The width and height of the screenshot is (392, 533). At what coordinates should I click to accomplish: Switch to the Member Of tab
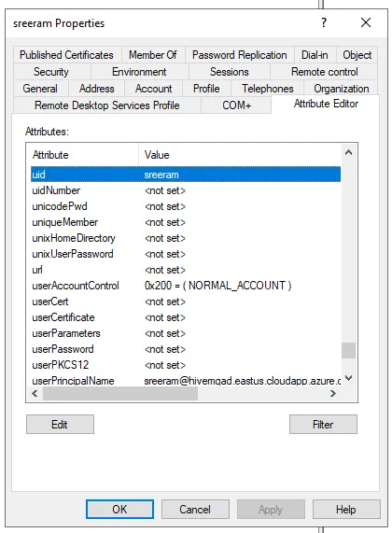(x=153, y=55)
